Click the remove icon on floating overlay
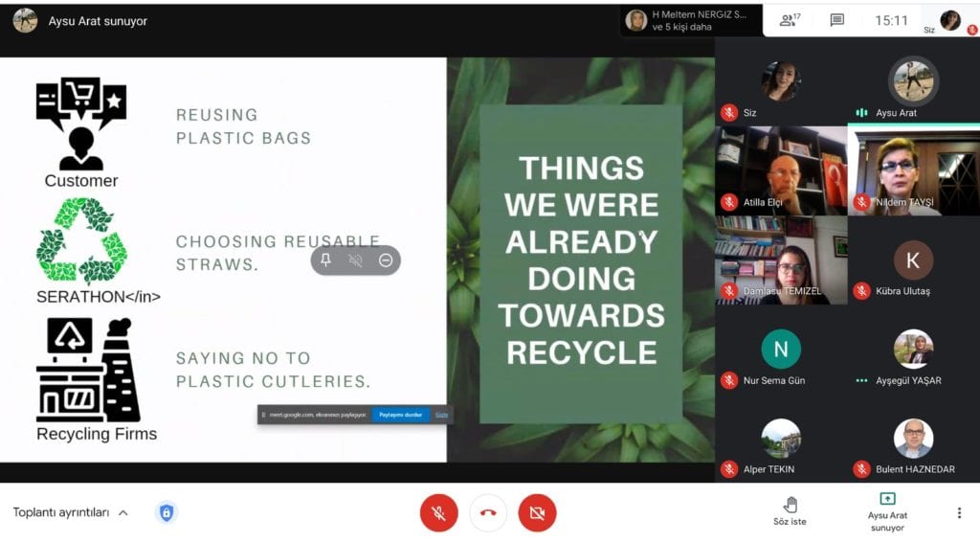The height and width of the screenshot is (543, 980). click(386, 260)
